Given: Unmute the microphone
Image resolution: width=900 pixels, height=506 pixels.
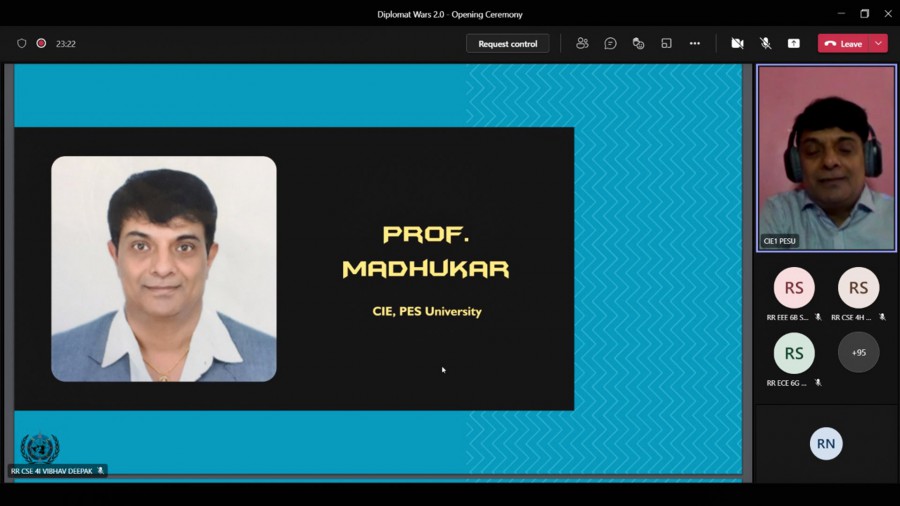Looking at the screenshot, I should point(765,44).
